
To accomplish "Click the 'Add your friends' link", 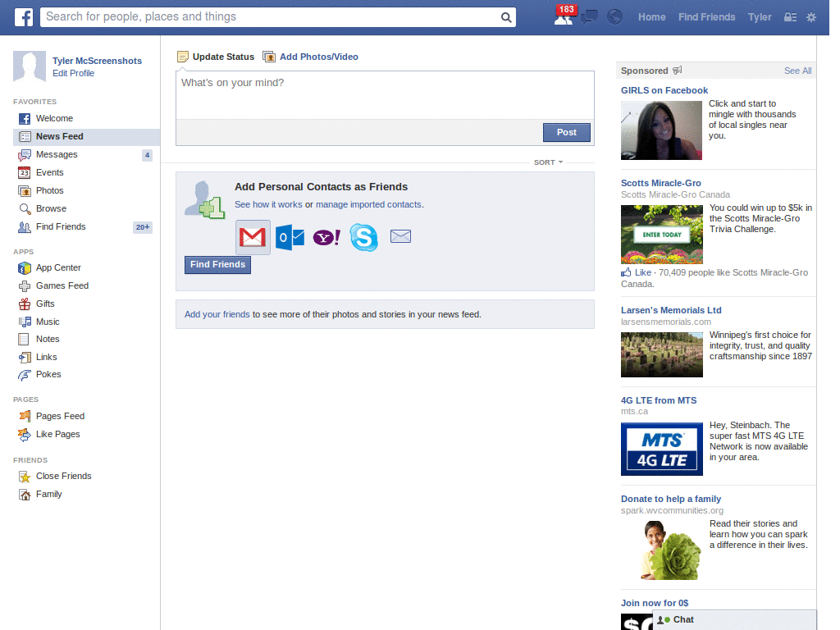I will [217, 314].
